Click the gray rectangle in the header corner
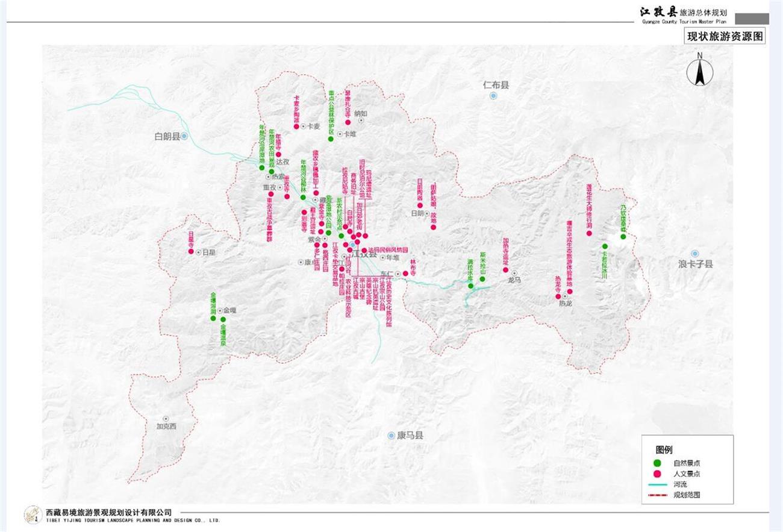The width and height of the screenshot is (783, 532). [x=752, y=19]
